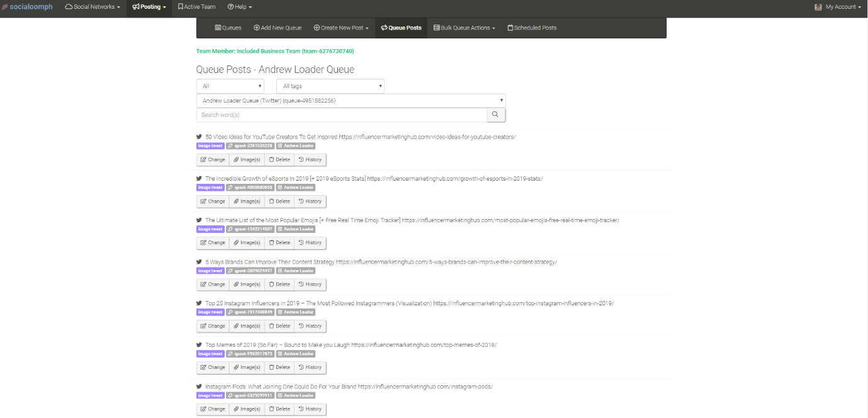Select Add New Queue
Viewport: 868px width, 418px height.
[x=278, y=28]
